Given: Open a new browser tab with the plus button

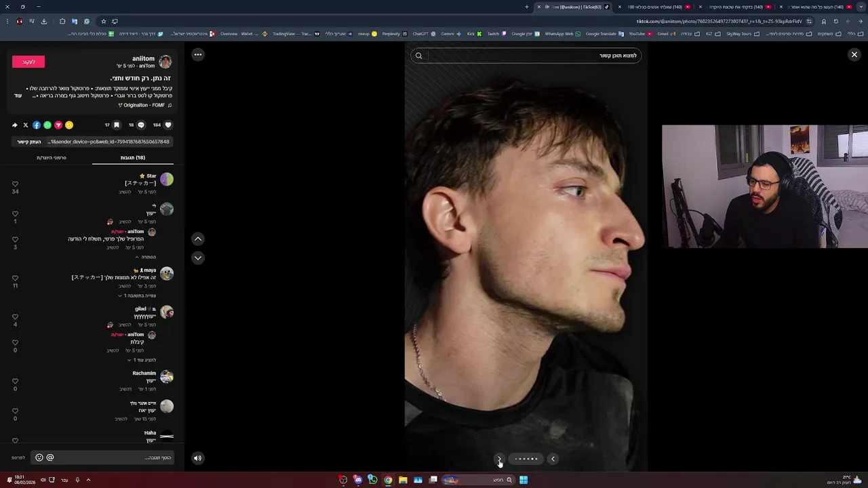Looking at the screenshot, I should point(527,7).
